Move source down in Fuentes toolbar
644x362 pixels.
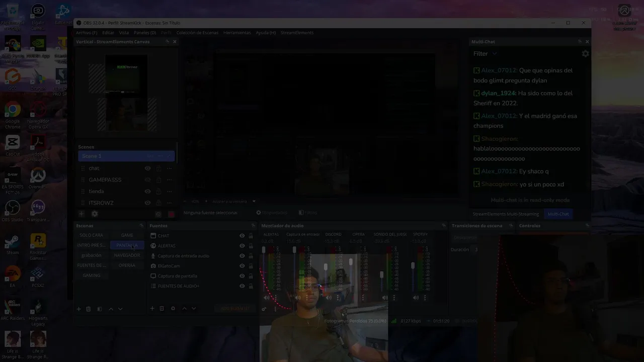tap(194, 308)
